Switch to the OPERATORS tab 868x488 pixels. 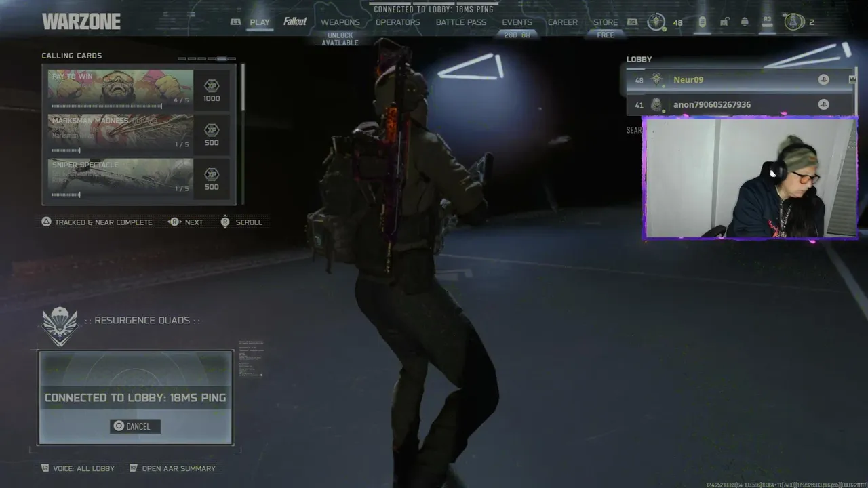pos(398,22)
